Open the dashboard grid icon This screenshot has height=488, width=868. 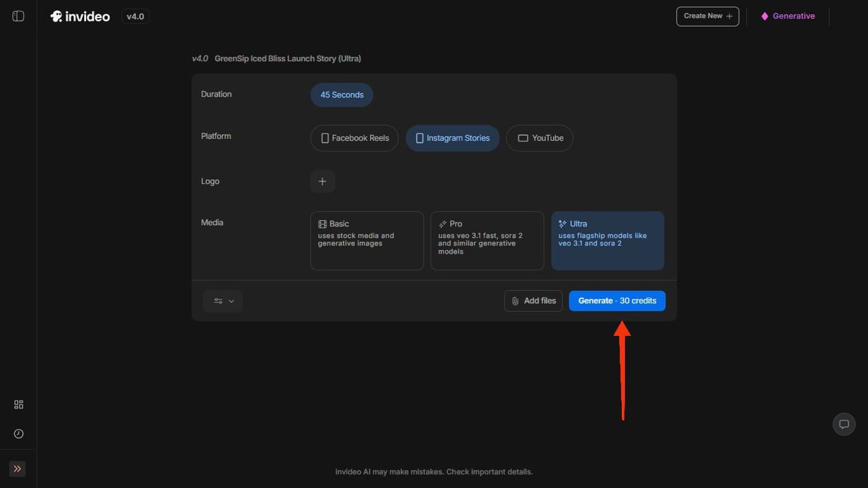pos(19,404)
